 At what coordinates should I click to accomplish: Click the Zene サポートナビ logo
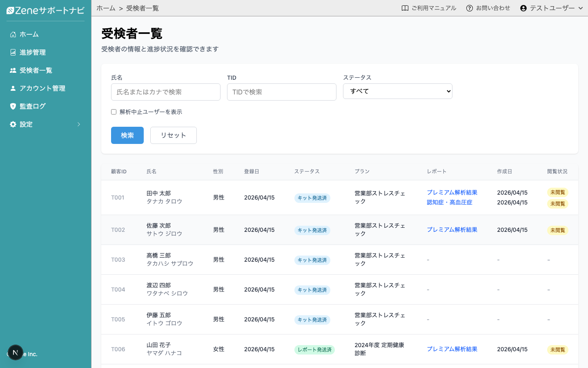(45, 11)
